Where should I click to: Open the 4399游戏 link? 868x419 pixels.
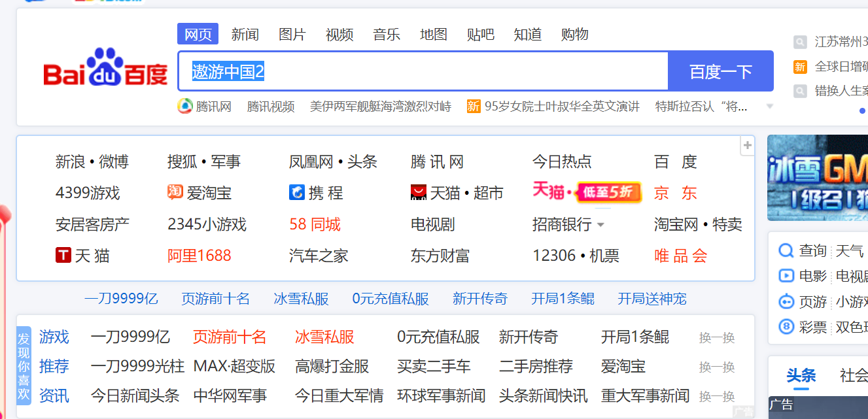pyautogui.click(x=88, y=193)
